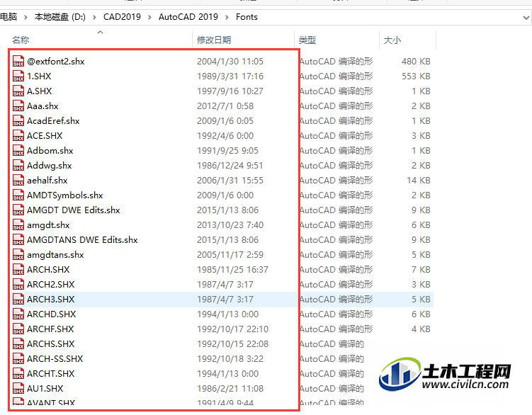Screen dimensions: 532x415
Task: Click date 1985/11/25 16:37
Action: tap(232, 270)
